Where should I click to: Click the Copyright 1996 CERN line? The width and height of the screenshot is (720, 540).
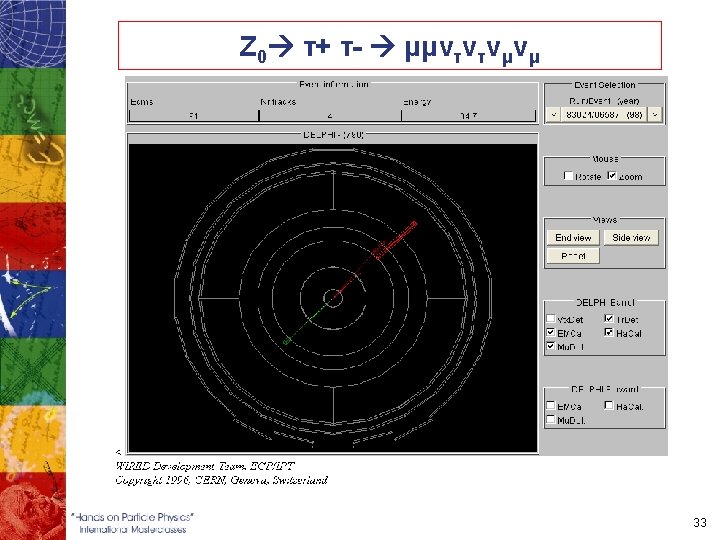[221, 481]
